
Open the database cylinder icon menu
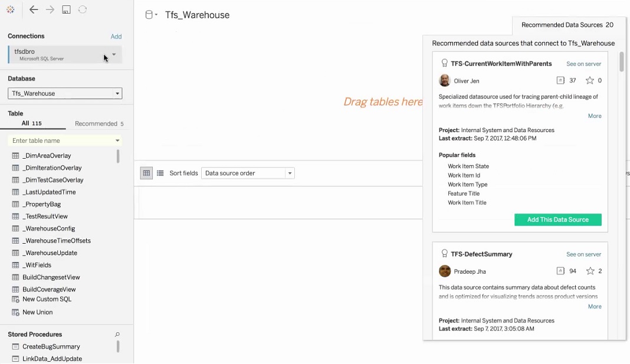coord(151,15)
